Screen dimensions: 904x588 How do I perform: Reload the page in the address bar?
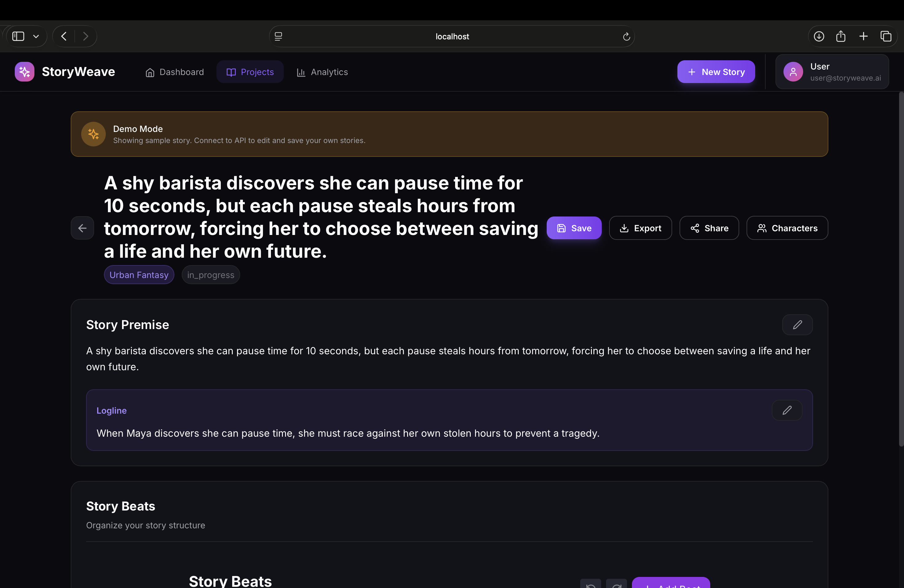[x=626, y=37]
